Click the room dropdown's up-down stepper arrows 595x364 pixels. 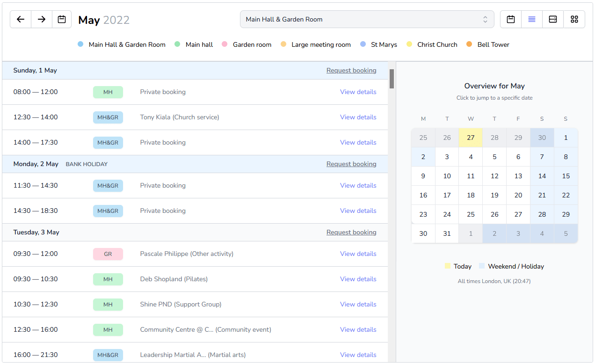[x=485, y=19]
